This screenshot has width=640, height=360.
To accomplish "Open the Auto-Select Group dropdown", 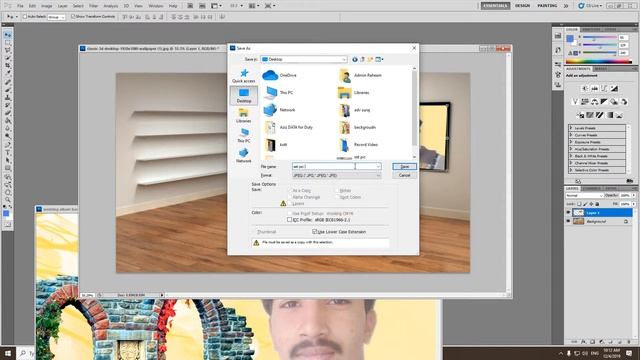I will pyautogui.click(x=56, y=17).
